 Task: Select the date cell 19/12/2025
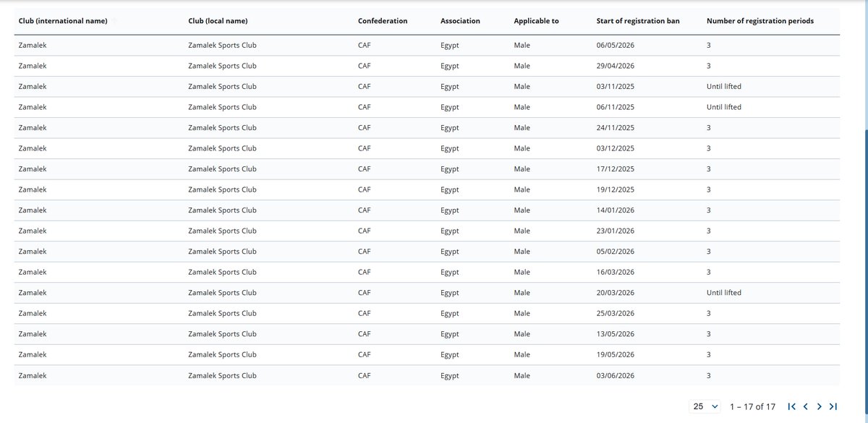click(x=616, y=189)
